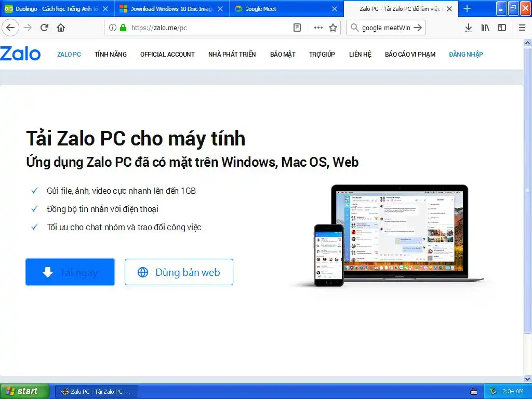Open a new browser tab

point(467,8)
